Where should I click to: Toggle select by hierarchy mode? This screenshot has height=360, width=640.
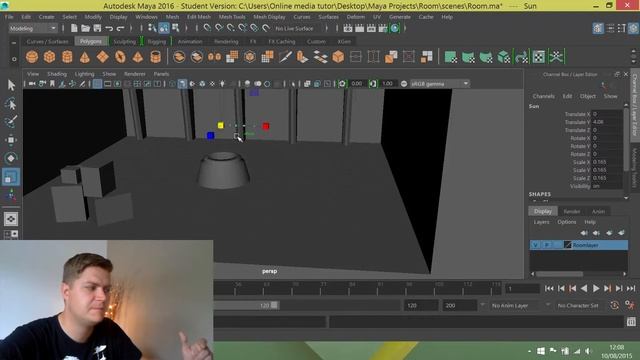pos(152,28)
